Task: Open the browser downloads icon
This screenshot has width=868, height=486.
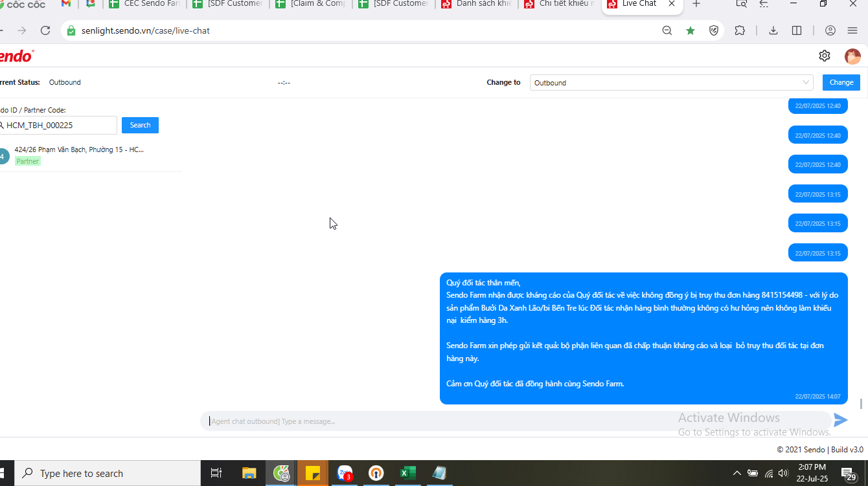Action: tap(773, 30)
